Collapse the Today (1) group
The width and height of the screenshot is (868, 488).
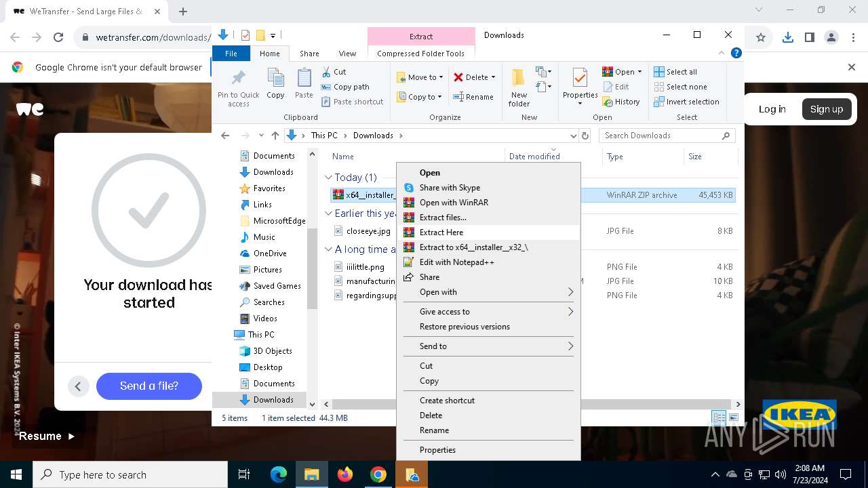click(x=328, y=178)
